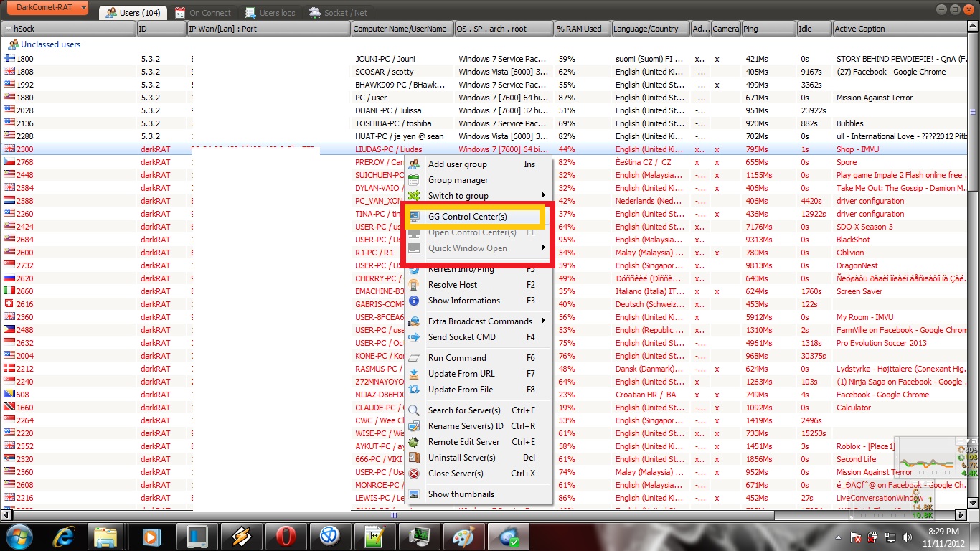Click the Run Command icon

coord(414,358)
